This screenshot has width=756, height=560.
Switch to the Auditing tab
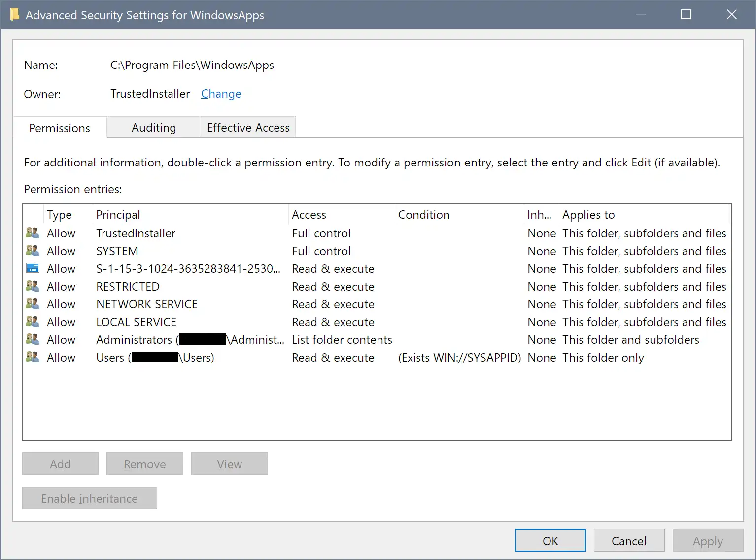[x=153, y=127]
